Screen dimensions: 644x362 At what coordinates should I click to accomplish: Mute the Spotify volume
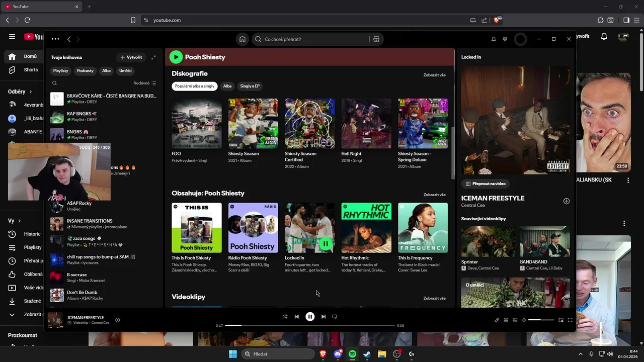523,320
